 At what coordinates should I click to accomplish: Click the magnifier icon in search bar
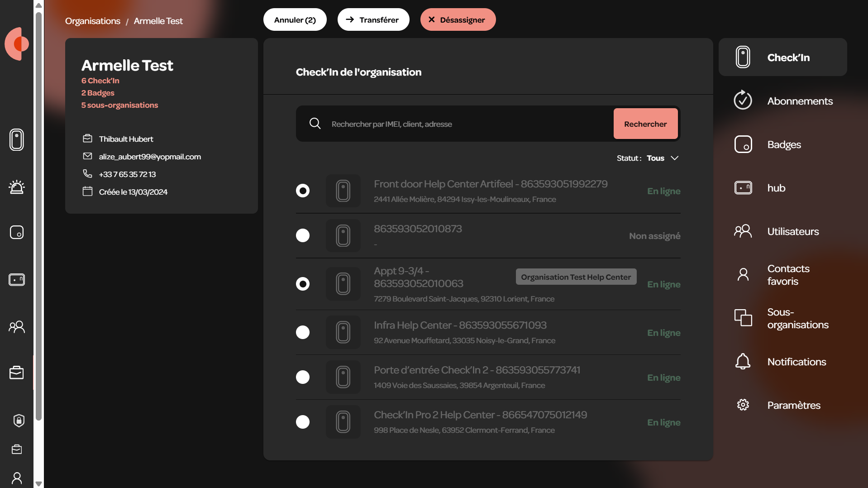(x=315, y=124)
